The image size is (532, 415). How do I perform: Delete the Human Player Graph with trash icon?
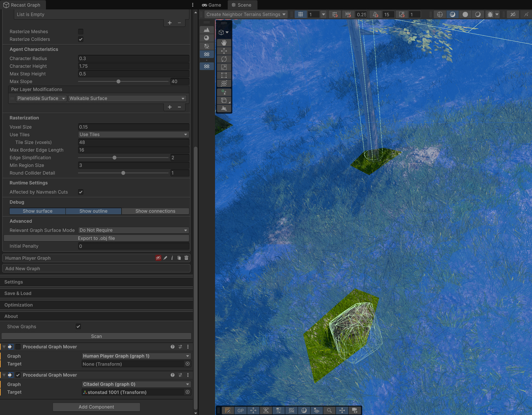(186, 258)
